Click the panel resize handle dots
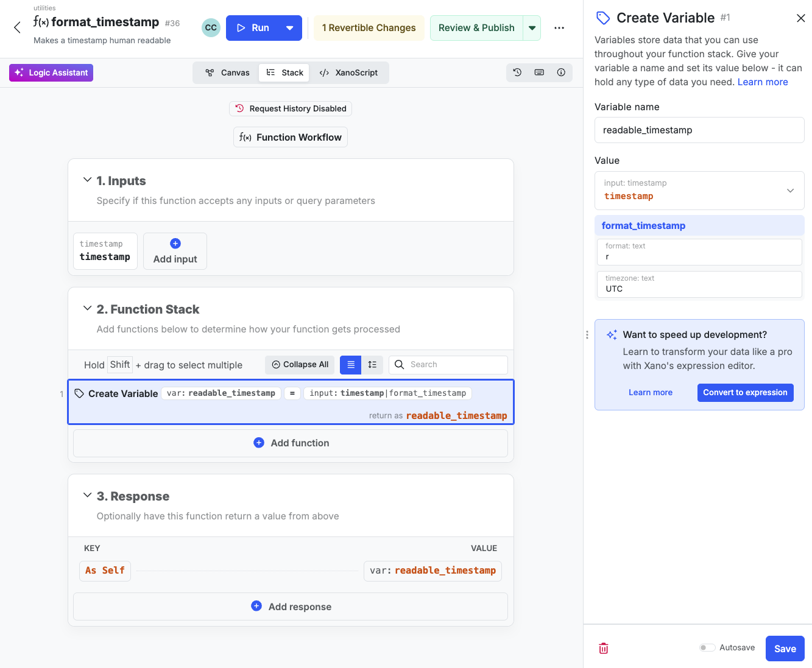The width and height of the screenshot is (812, 668). coord(587,335)
